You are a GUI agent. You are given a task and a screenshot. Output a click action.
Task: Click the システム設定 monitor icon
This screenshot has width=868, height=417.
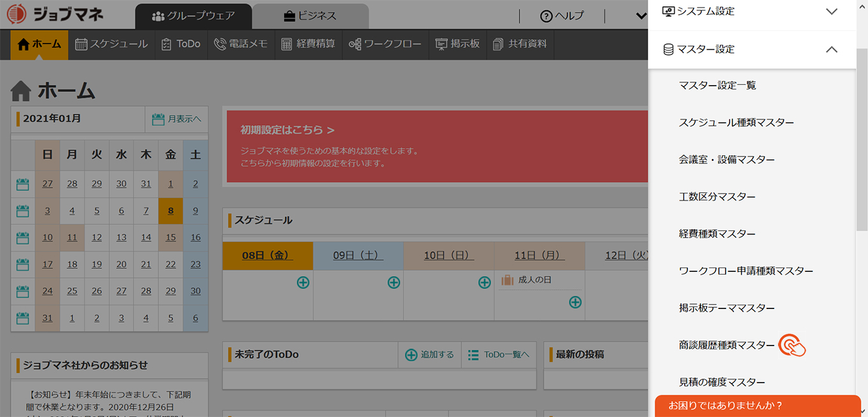click(668, 11)
